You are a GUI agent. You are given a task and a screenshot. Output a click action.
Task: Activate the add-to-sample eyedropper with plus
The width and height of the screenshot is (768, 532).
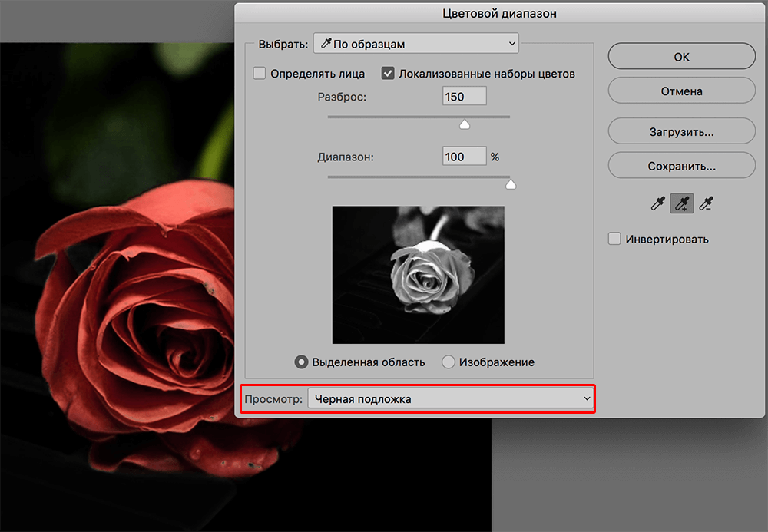(681, 203)
